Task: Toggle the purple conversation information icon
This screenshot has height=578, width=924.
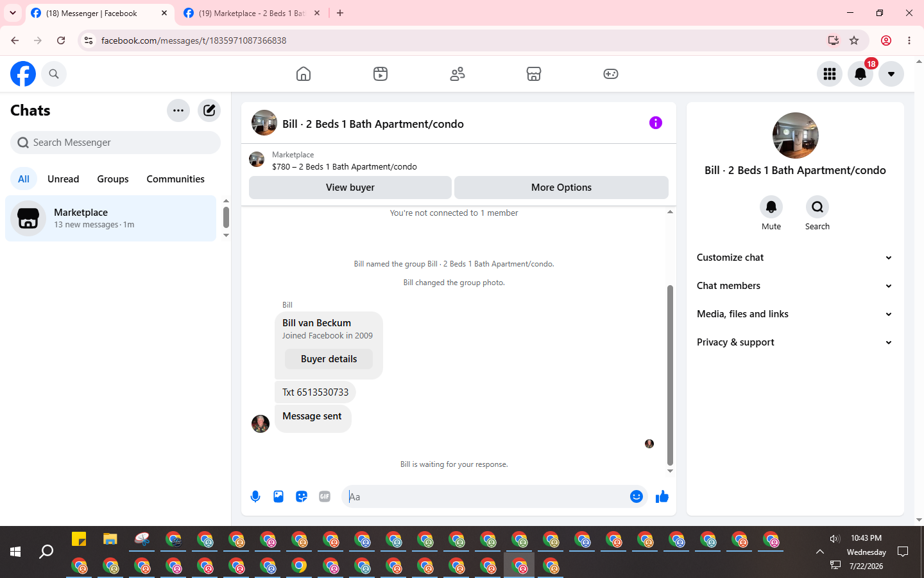Action: pos(656,123)
